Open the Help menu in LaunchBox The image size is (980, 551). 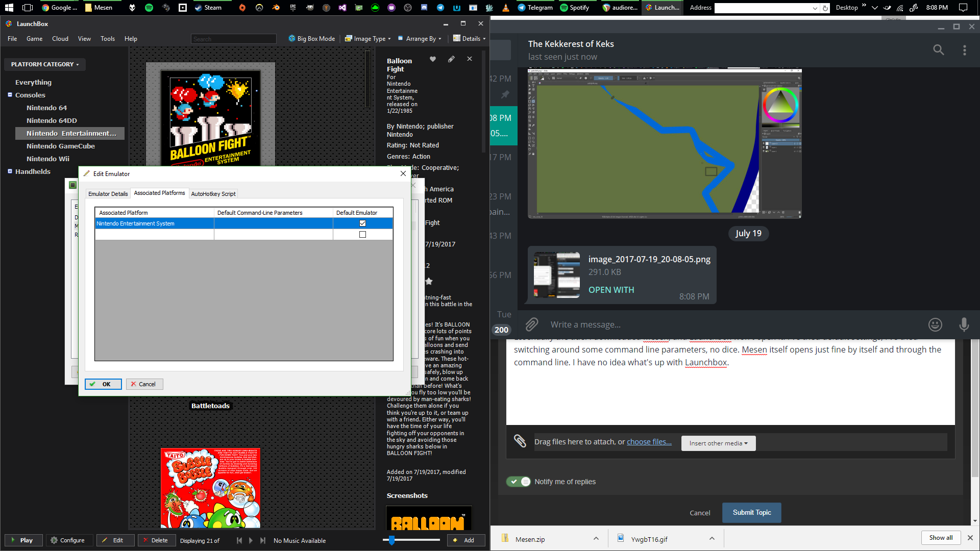click(x=131, y=39)
